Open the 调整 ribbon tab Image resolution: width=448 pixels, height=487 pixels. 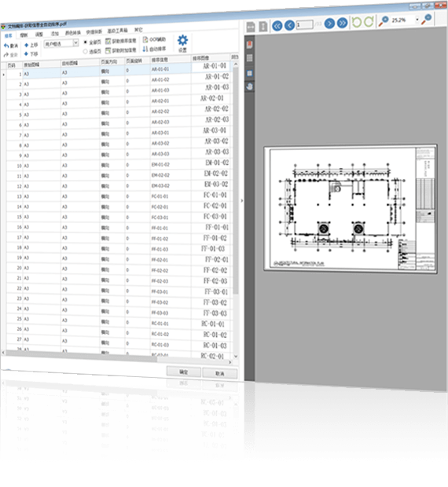click(x=39, y=35)
